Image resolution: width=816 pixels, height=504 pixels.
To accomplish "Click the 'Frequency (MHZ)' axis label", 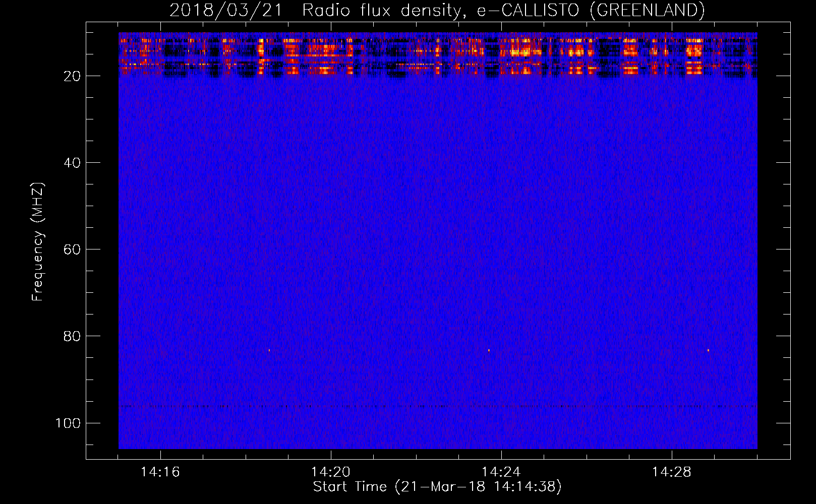I will coord(38,241).
